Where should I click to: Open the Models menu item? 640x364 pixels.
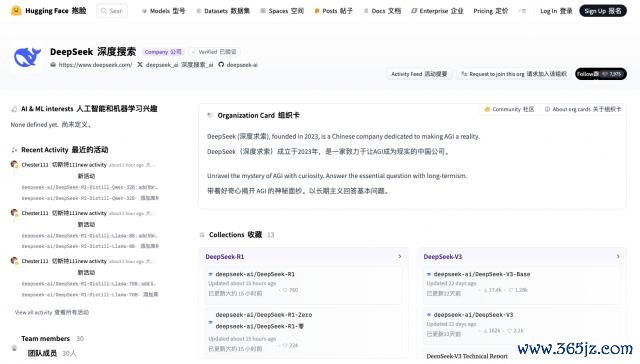point(163,11)
